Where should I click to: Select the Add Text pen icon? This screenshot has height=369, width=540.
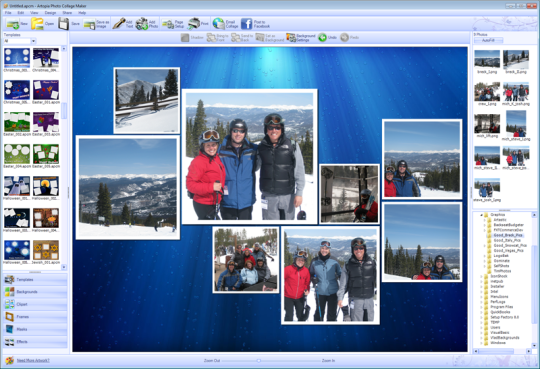pyautogui.click(x=119, y=23)
